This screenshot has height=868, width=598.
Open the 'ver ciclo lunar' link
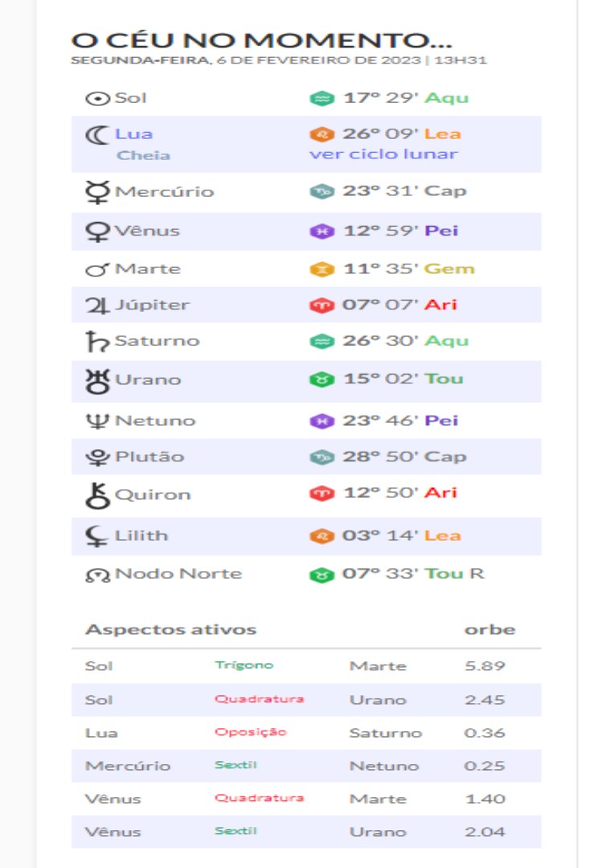383,154
